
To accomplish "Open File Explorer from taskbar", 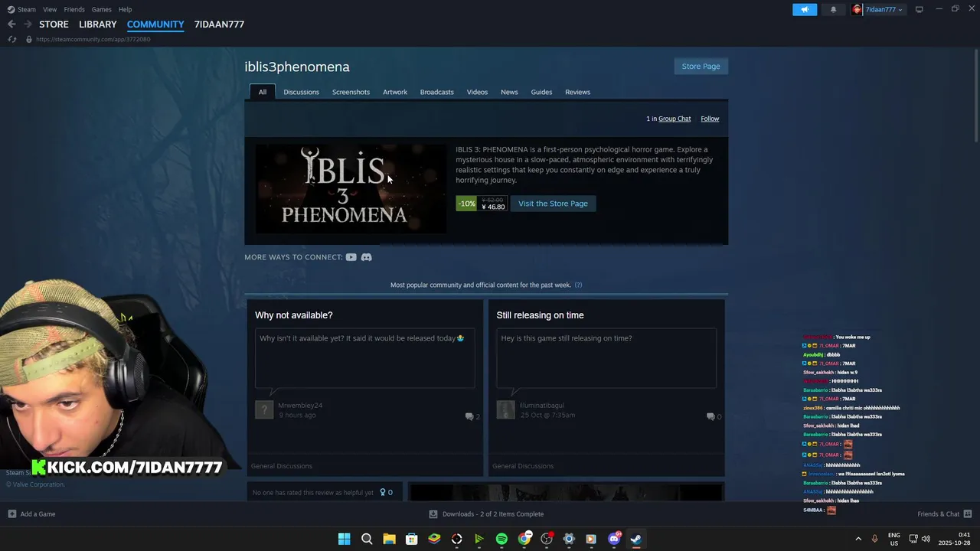I will click(389, 539).
